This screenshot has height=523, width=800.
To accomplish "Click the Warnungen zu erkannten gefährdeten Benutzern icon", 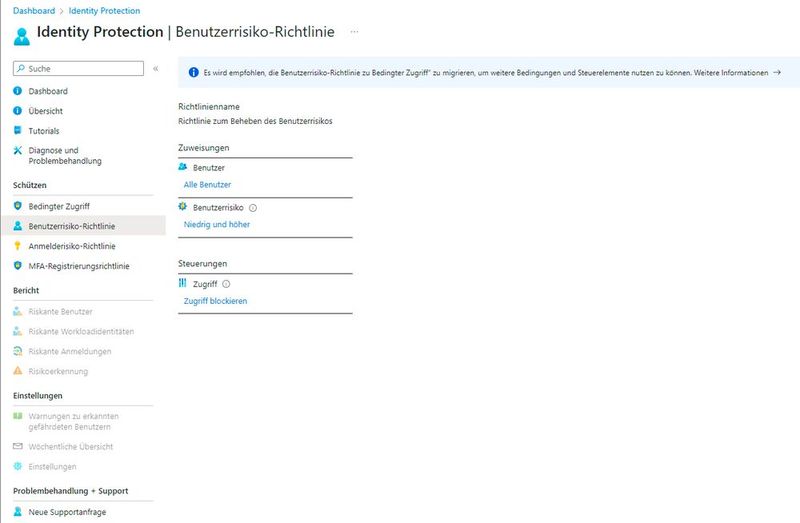I will coord(17,415).
